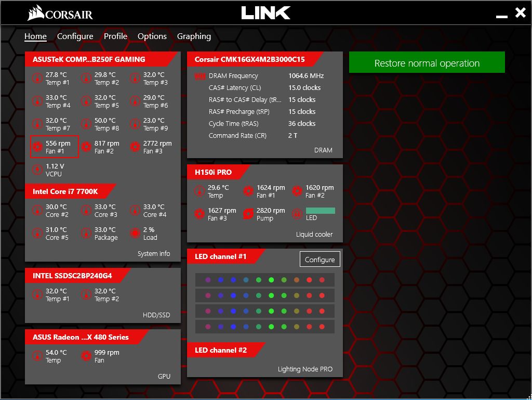532x400 pixels.
Task: Click the Core #2 temperature icon
Action: tap(37, 211)
